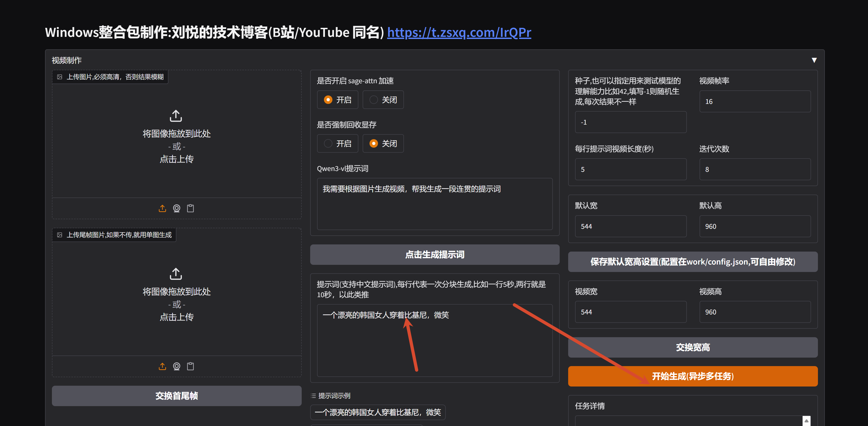
Task: Click upload arrow in tail-frame drop zone
Action: click(x=176, y=274)
